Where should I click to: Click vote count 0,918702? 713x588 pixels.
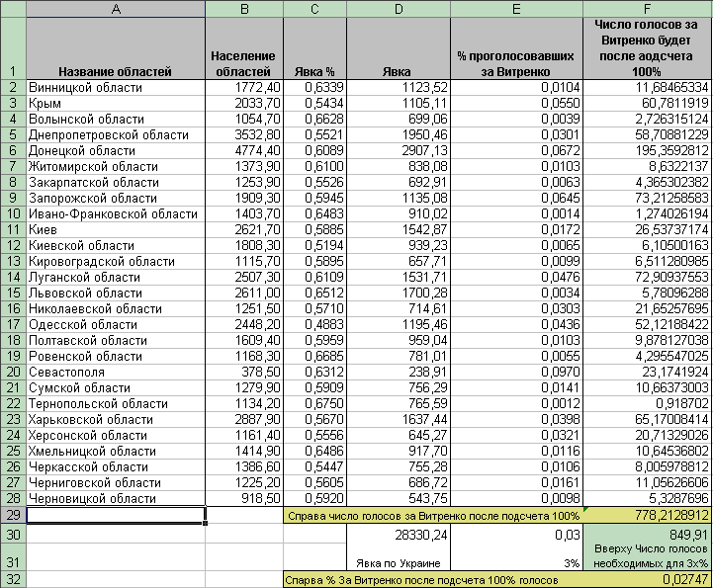pyautogui.click(x=648, y=403)
